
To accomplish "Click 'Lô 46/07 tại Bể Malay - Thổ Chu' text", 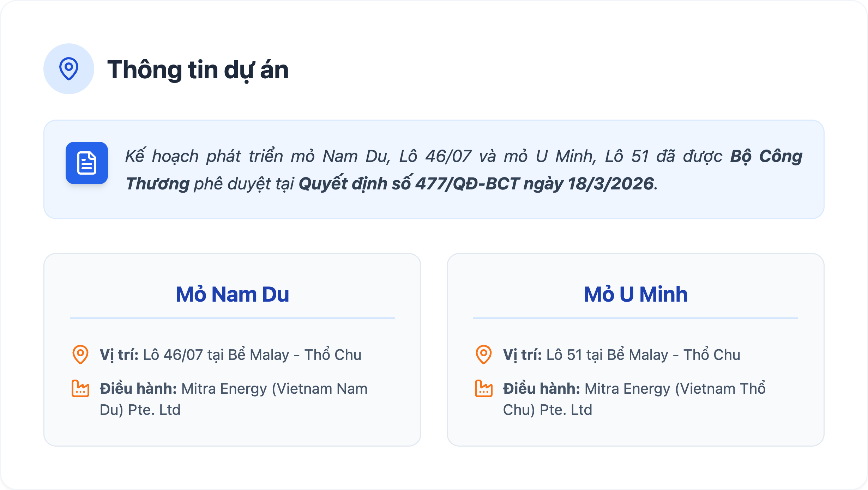I will click(252, 355).
